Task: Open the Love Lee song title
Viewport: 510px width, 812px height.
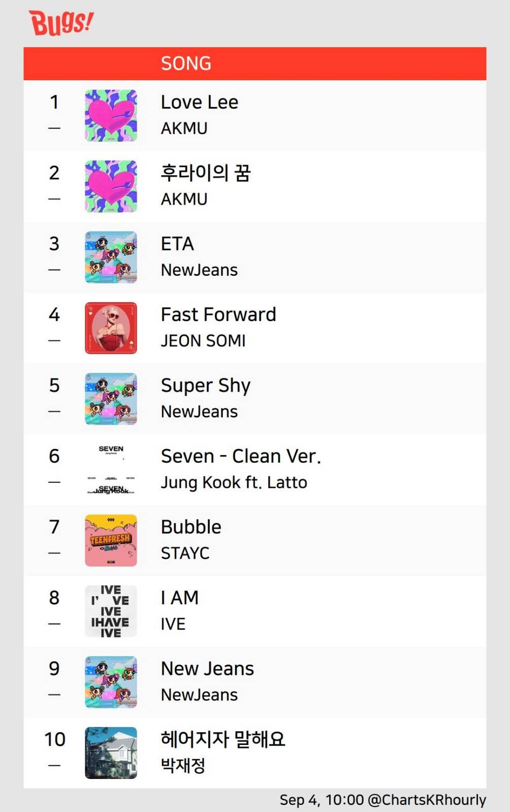Action: click(200, 102)
